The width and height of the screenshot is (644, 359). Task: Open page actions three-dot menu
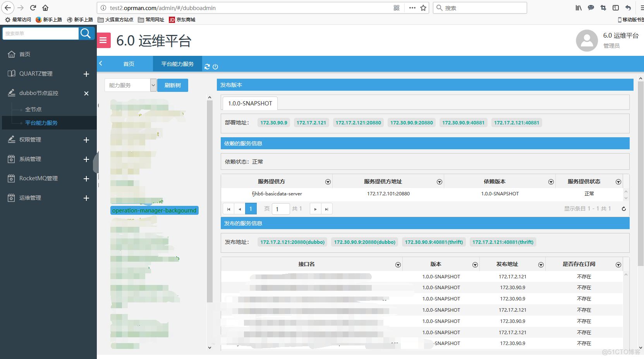point(412,8)
